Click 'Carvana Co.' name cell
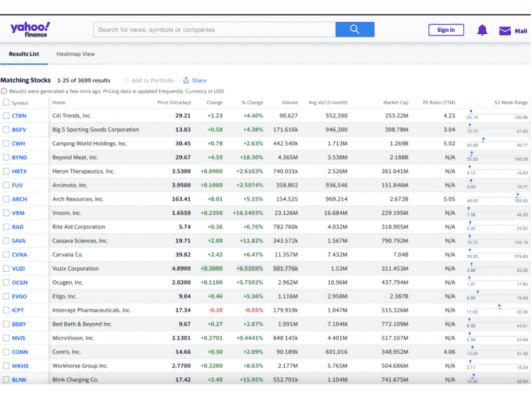 [x=68, y=255]
